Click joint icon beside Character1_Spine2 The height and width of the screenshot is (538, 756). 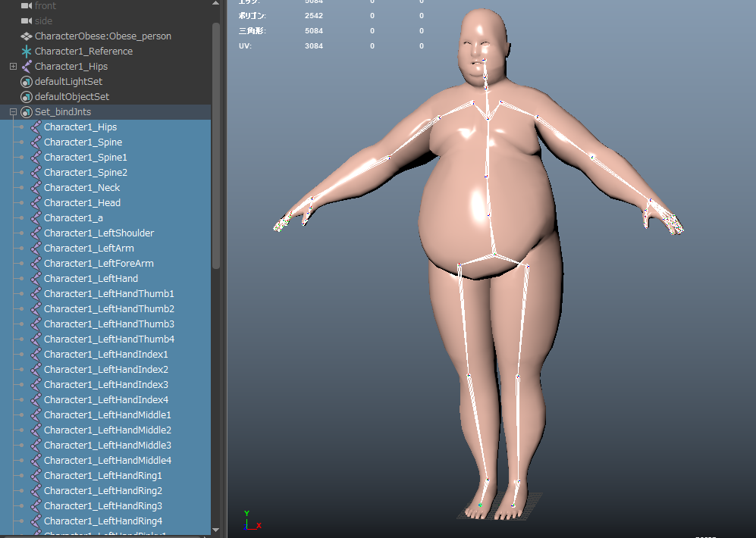pos(36,173)
